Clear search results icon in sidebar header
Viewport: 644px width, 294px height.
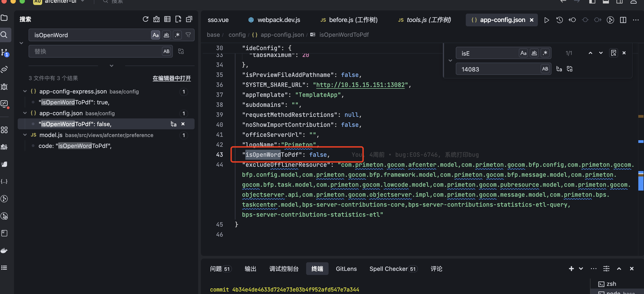click(x=156, y=19)
